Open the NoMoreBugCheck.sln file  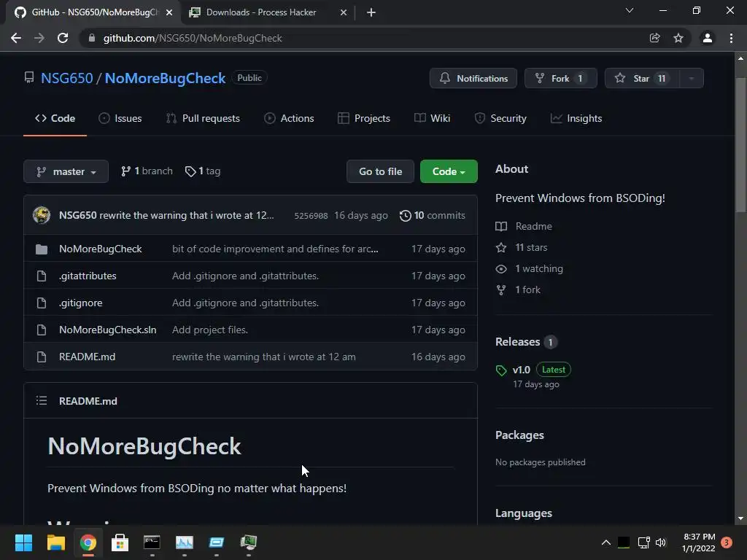108,330
